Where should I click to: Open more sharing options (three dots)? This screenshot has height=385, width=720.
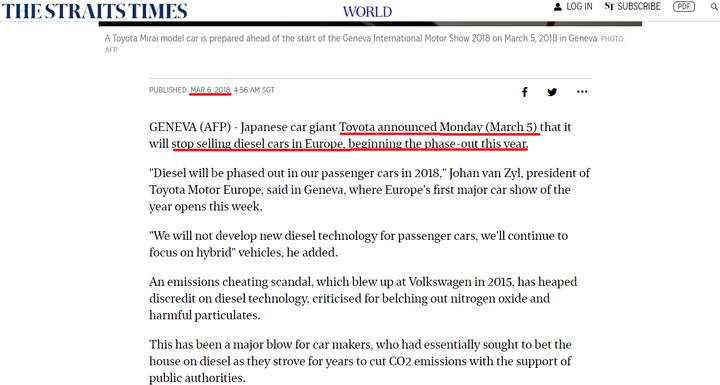(x=582, y=91)
